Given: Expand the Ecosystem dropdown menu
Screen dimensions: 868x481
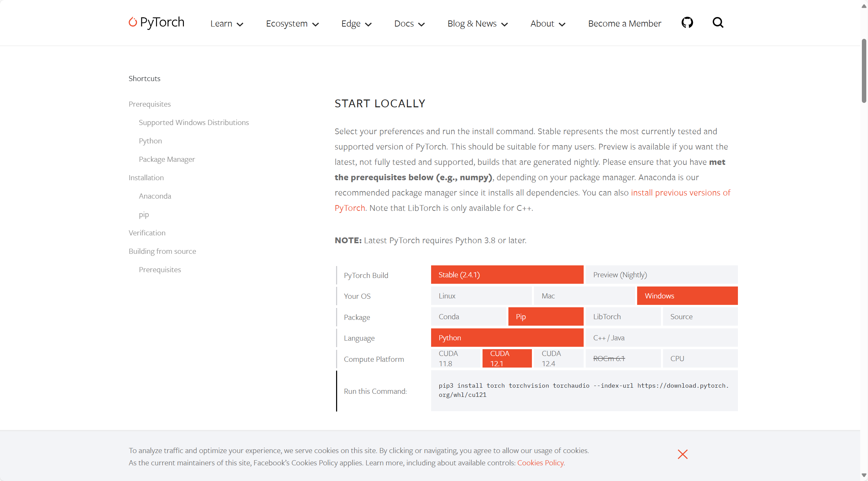Looking at the screenshot, I should pos(292,24).
